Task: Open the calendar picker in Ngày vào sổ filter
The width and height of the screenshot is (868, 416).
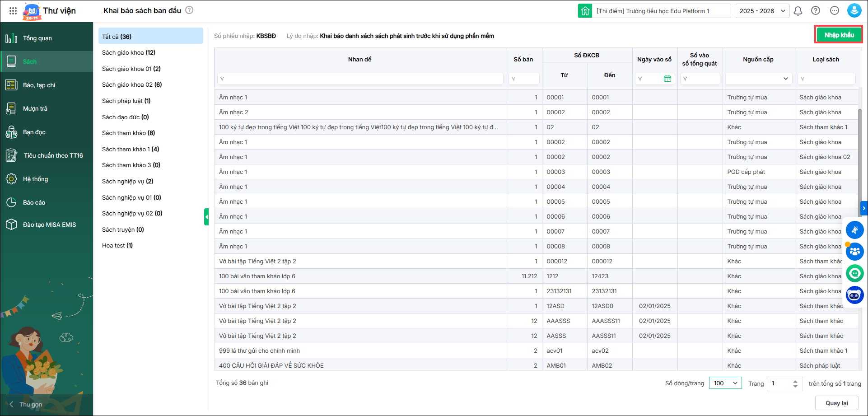Action: (667, 79)
